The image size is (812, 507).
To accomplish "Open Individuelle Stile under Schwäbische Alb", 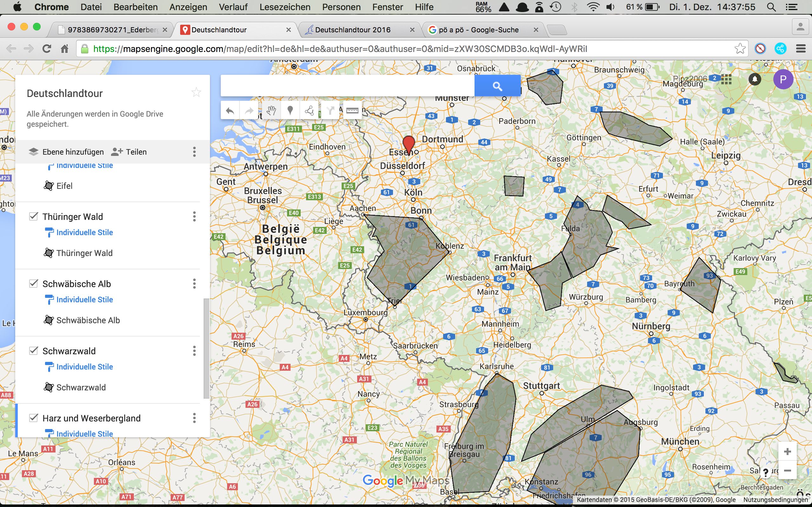I will (84, 299).
